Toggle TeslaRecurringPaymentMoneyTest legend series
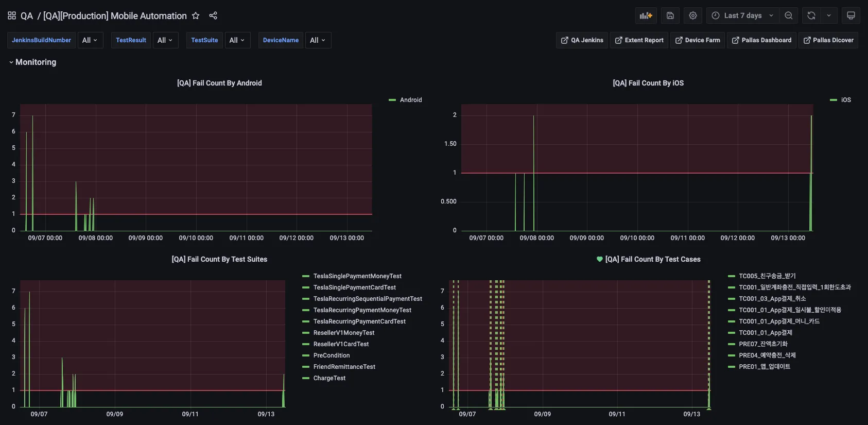 [362, 310]
